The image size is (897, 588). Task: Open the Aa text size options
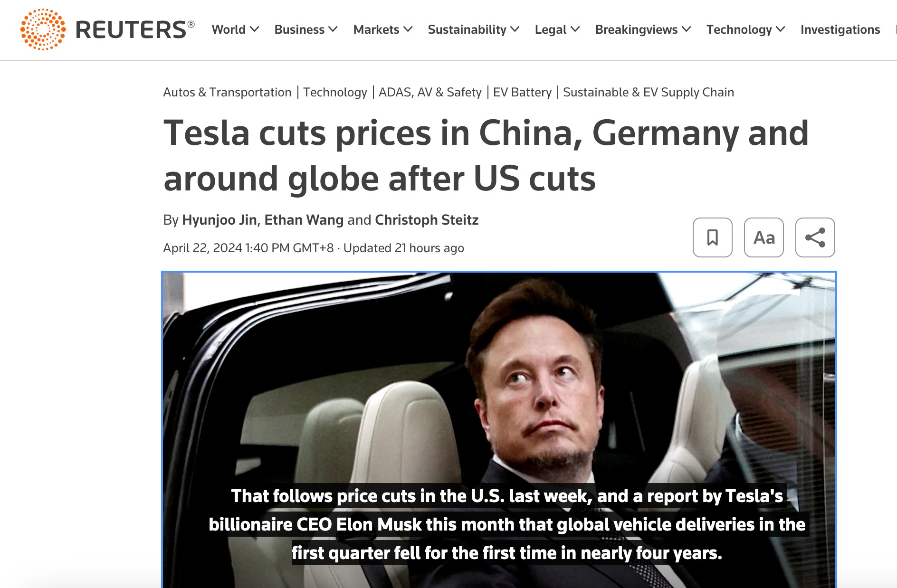[763, 237]
